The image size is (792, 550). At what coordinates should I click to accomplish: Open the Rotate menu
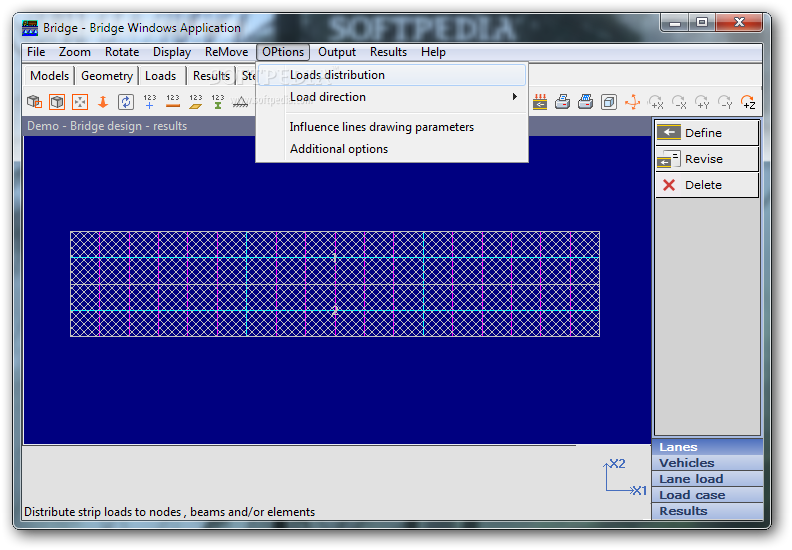[x=122, y=52]
